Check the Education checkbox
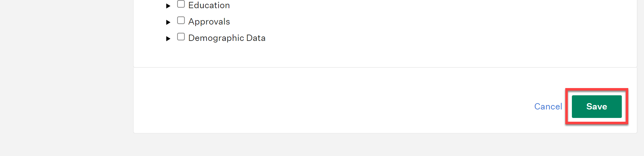 click(181, 4)
